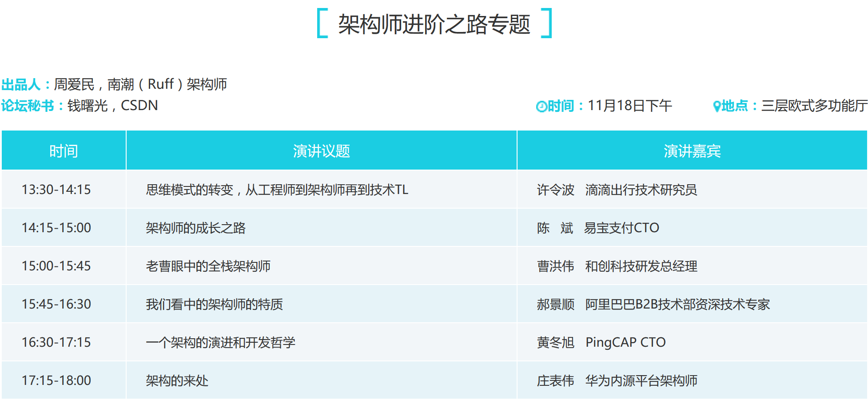This screenshot has height=400, width=868.
Task: Click secretary name 钱曙光，CSDN
Action: 113,106
